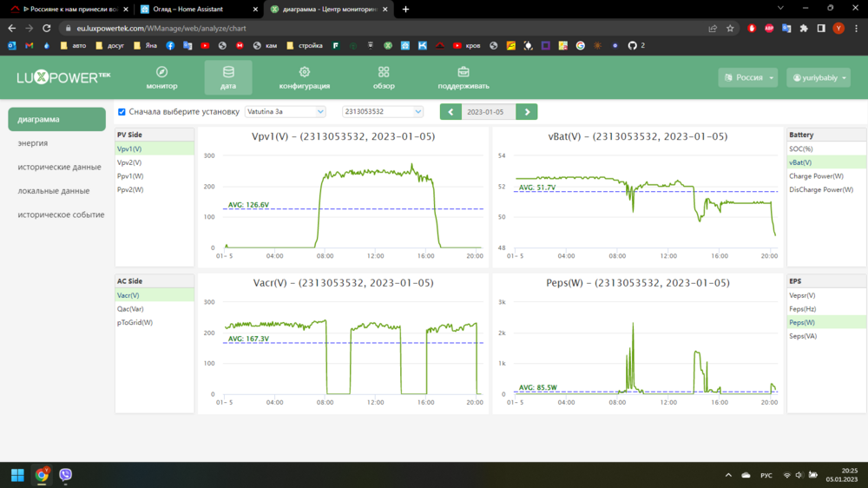
Task: Open конфигурация gear icon
Action: point(304,72)
